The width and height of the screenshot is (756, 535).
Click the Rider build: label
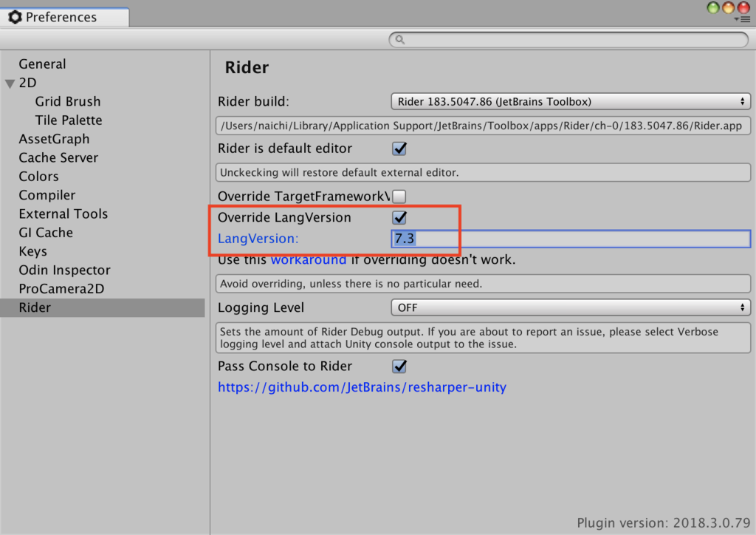(253, 102)
